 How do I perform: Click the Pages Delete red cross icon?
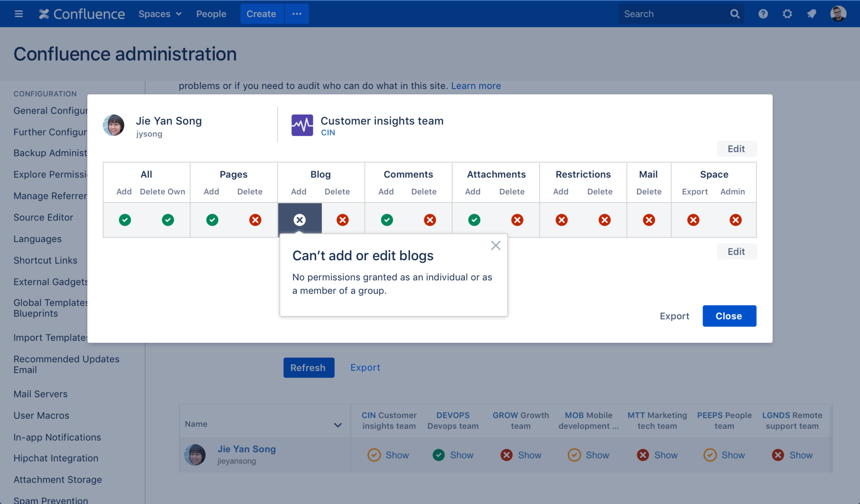point(255,220)
